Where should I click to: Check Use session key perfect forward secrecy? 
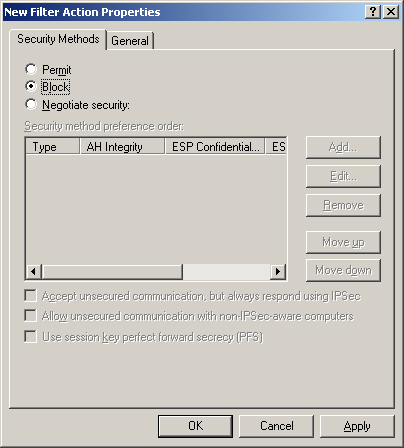point(31,337)
